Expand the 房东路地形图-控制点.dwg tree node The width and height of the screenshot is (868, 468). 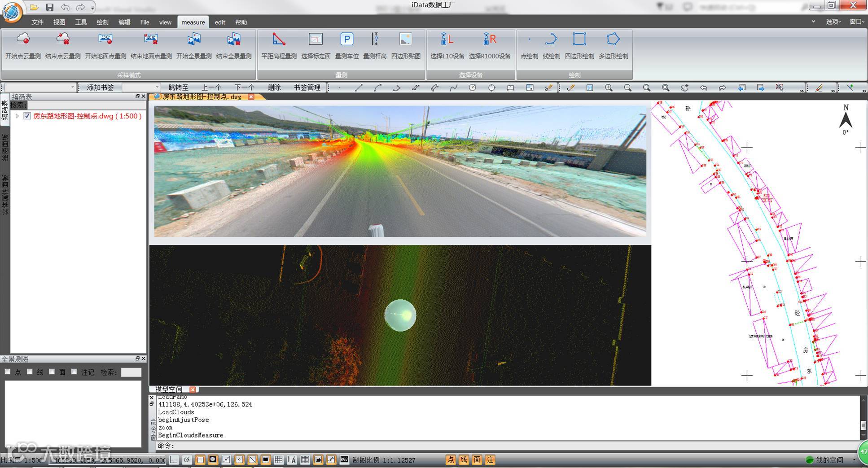[x=17, y=116]
